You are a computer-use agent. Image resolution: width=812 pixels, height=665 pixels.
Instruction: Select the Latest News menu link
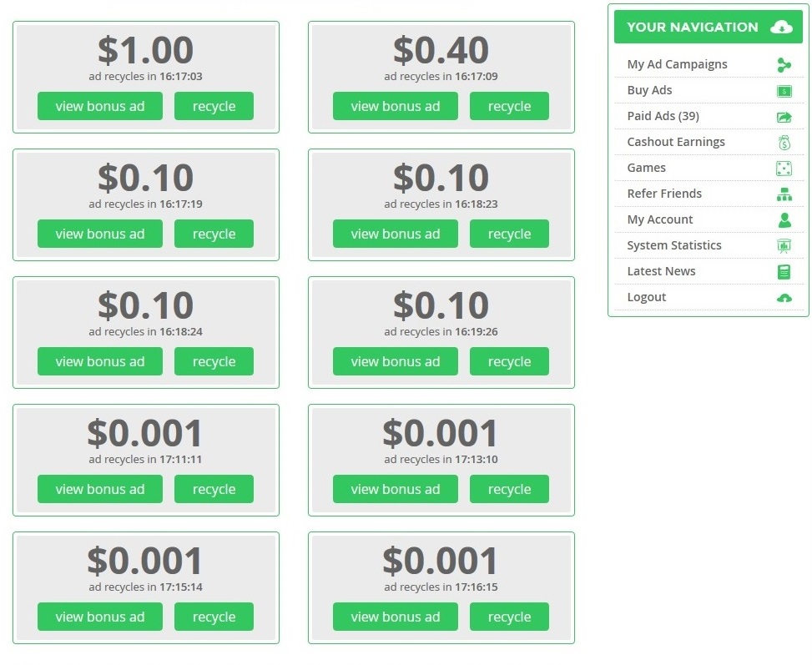pyautogui.click(x=661, y=271)
